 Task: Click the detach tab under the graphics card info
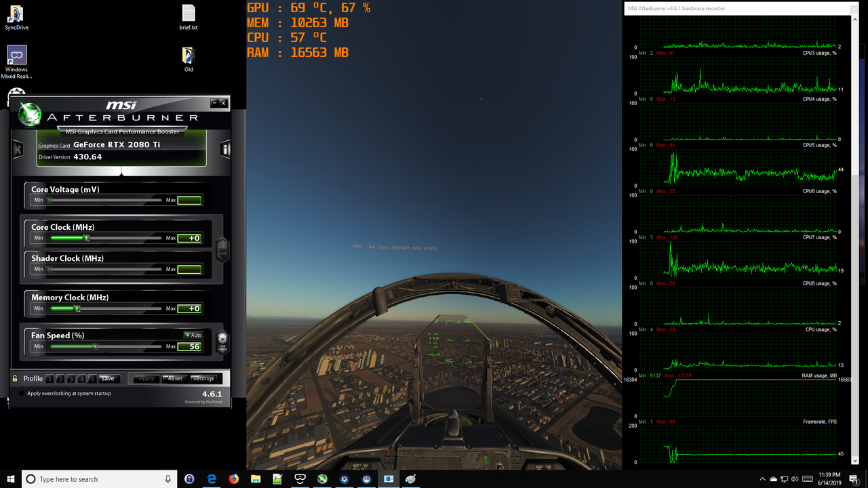(x=121, y=171)
